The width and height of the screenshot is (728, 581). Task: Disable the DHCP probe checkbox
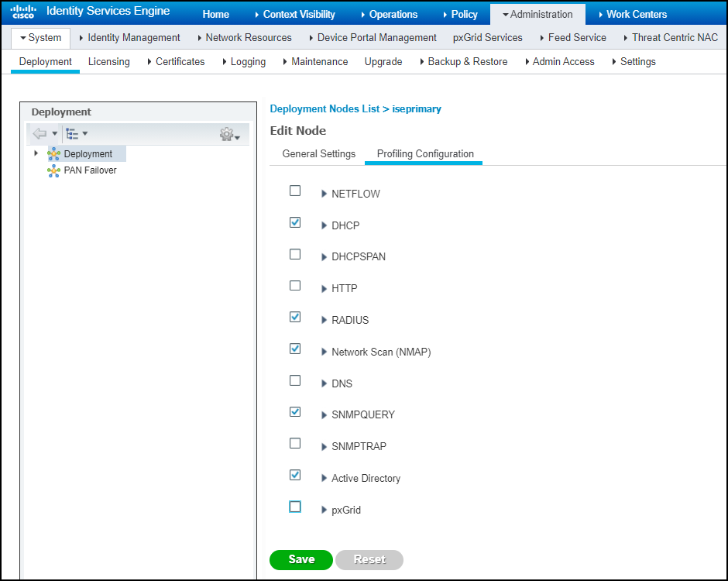pyautogui.click(x=295, y=222)
